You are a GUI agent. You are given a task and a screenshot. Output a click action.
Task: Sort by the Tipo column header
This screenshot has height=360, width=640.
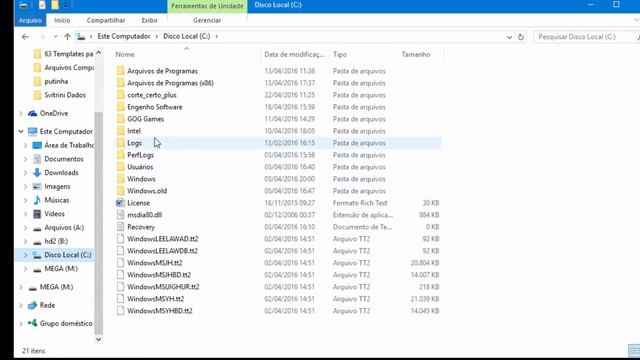340,54
